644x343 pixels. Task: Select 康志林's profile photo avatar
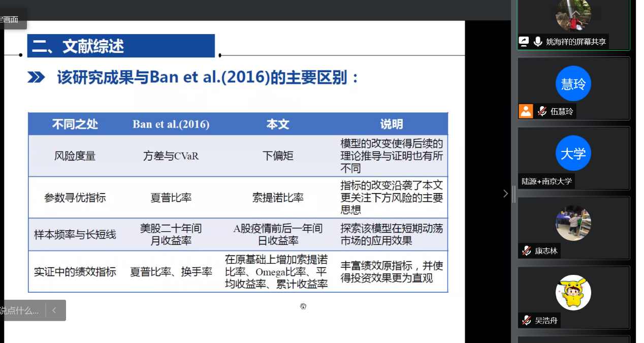click(x=573, y=223)
